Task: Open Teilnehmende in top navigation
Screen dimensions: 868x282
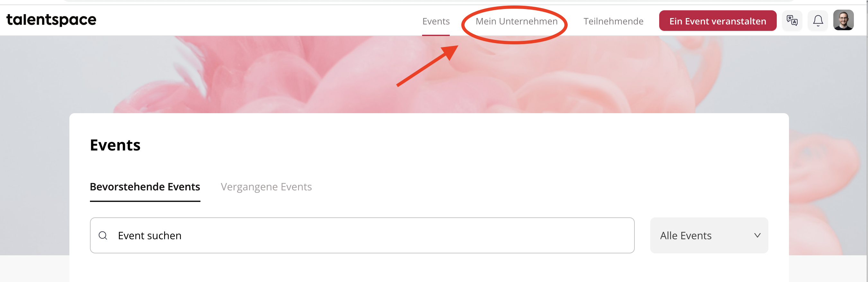Action: click(x=613, y=21)
